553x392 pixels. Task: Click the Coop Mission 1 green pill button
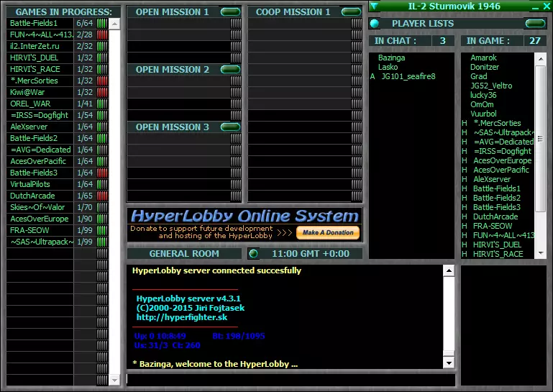[351, 12]
